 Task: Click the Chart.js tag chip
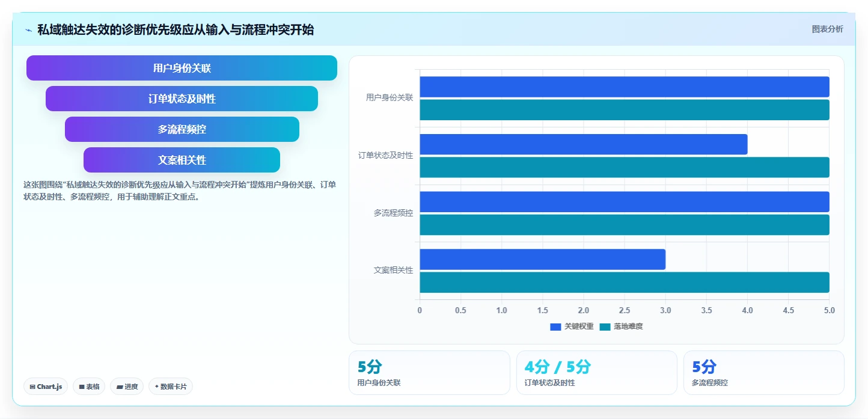[46, 387]
